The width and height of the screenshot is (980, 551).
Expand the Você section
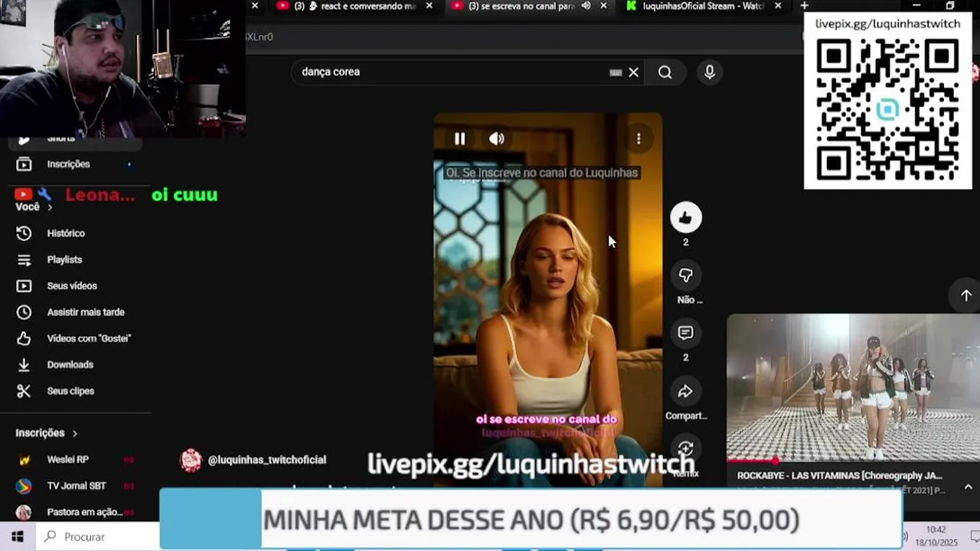point(34,207)
